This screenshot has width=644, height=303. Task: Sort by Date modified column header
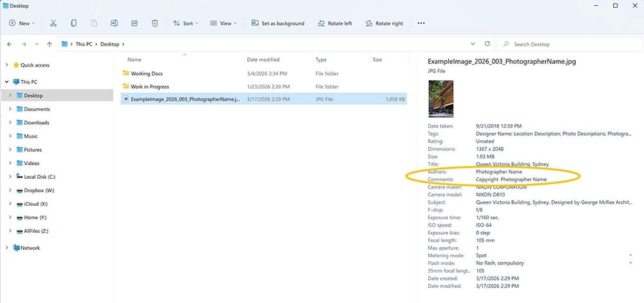pos(263,60)
